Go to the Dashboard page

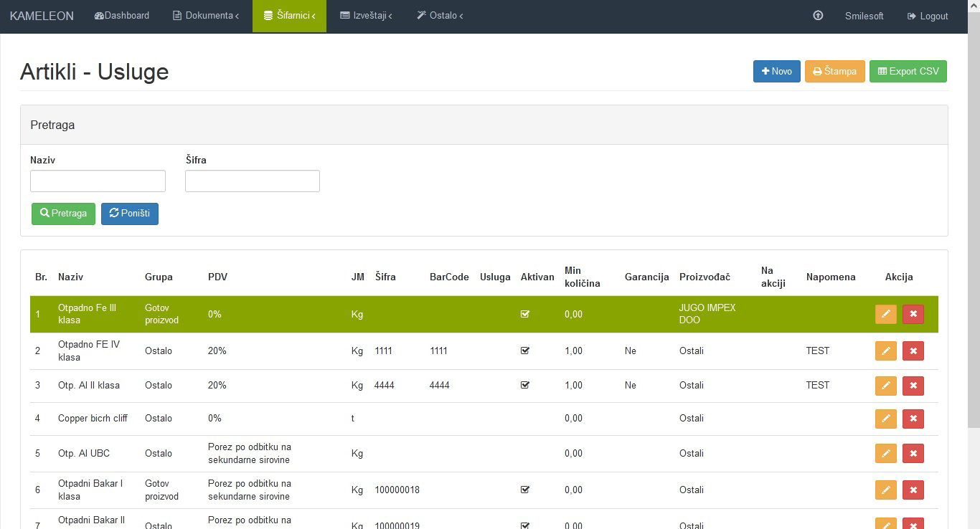(x=122, y=16)
